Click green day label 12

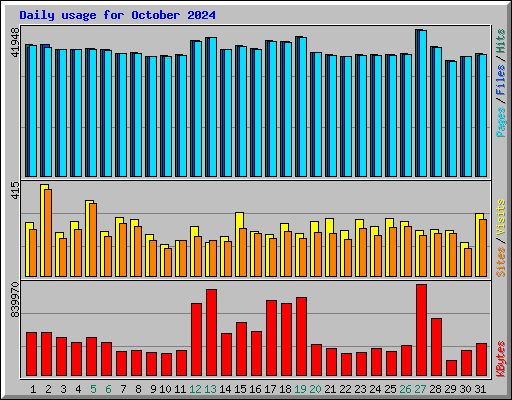[x=195, y=389]
